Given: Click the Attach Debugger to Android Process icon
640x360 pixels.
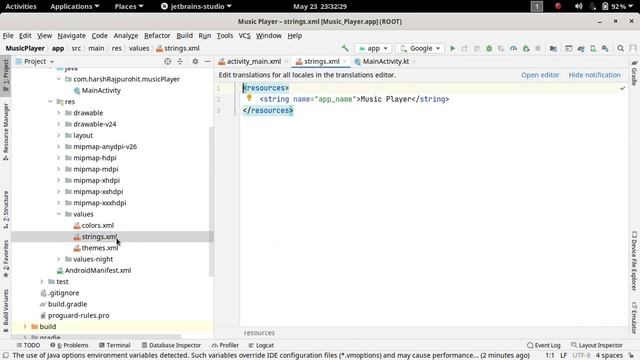Looking at the screenshot, I should [x=526, y=48].
